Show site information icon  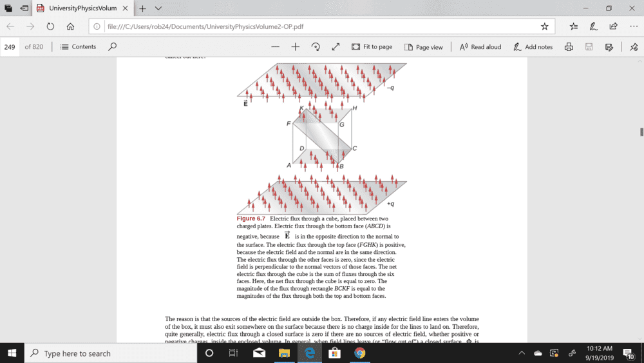pyautogui.click(x=97, y=26)
